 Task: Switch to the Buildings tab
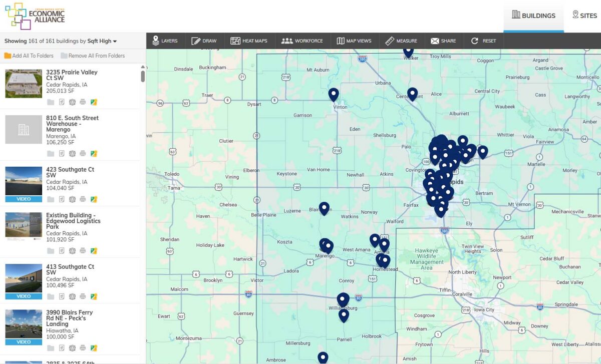tap(533, 16)
